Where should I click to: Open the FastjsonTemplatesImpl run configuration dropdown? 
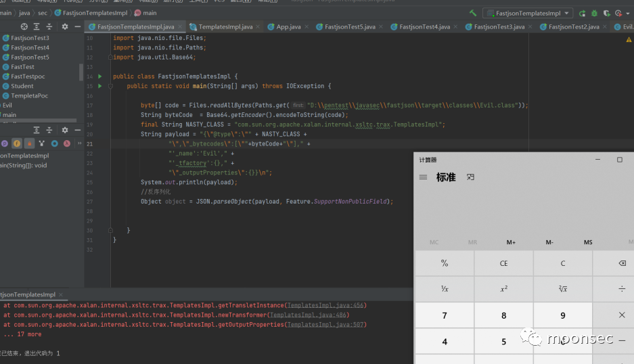click(528, 14)
